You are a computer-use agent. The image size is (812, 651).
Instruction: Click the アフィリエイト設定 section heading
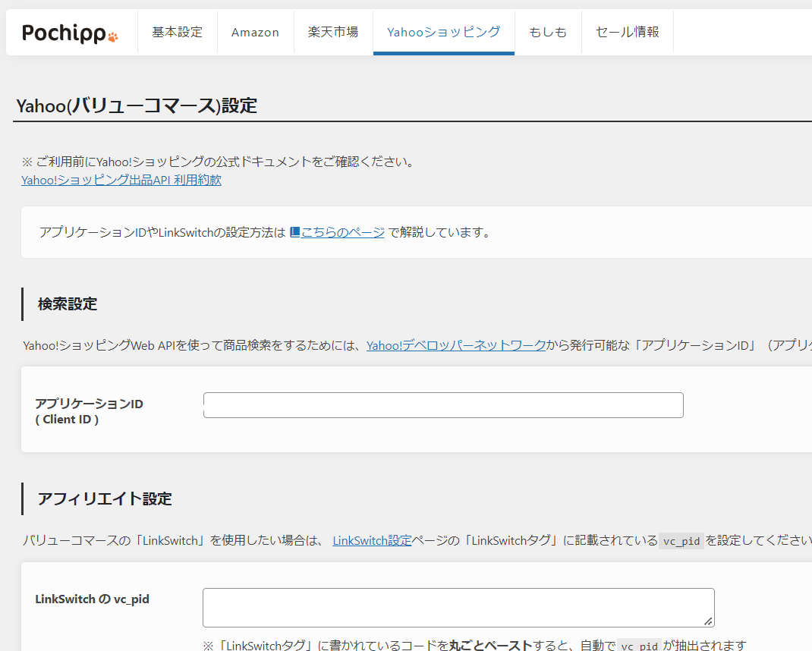(105, 498)
